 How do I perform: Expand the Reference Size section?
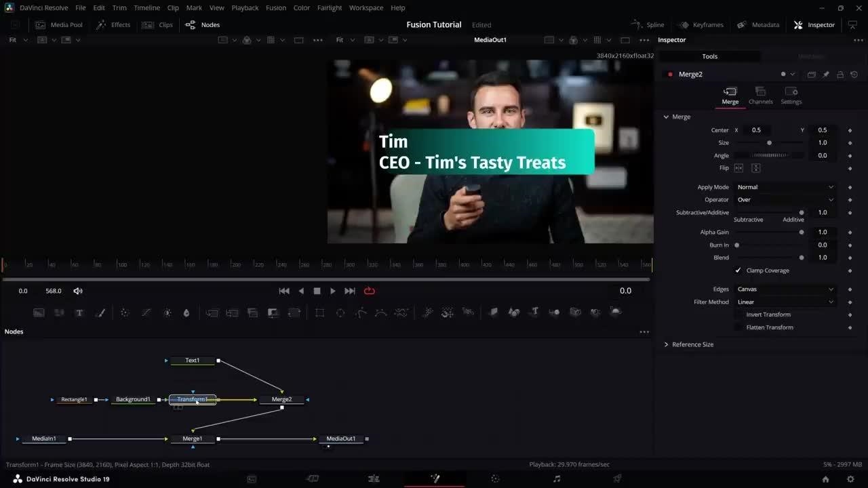click(x=692, y=344)
